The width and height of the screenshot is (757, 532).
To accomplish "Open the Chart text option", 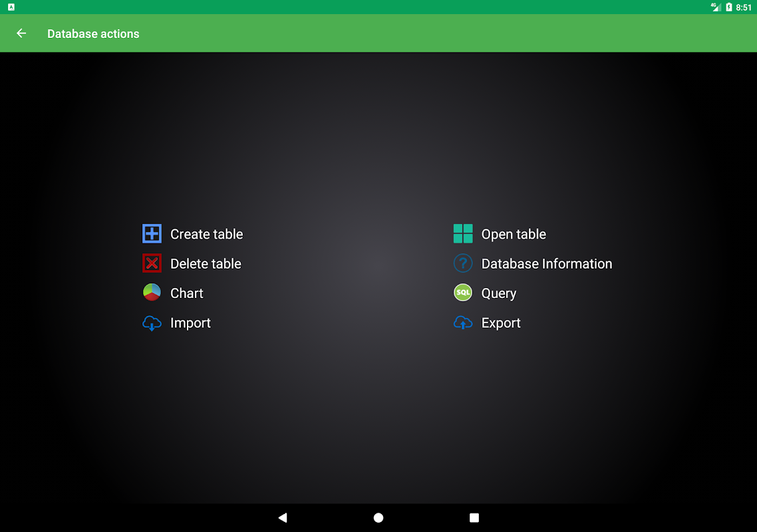I will (x=187, y=293).
